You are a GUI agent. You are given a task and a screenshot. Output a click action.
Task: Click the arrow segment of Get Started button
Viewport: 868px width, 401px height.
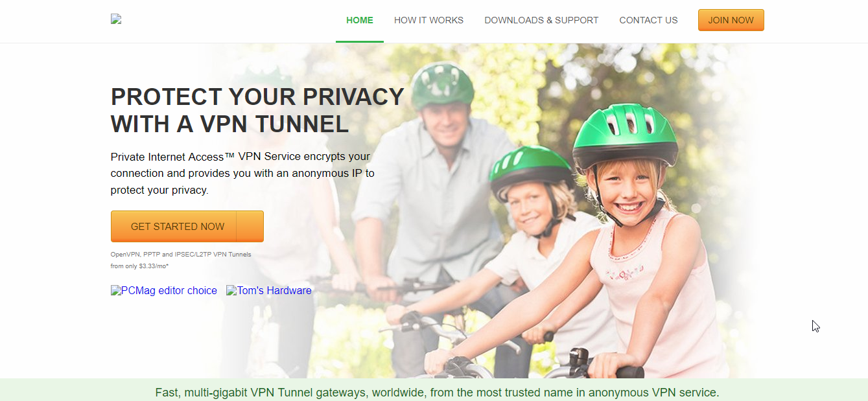(x=250, y=226)
